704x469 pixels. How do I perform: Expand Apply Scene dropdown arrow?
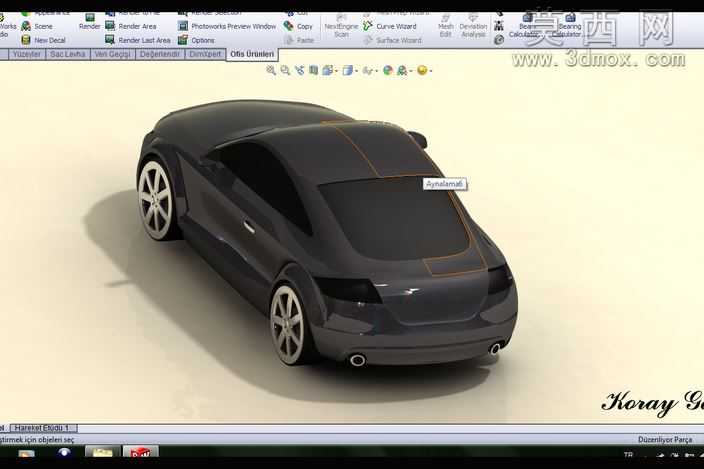[410, 71]
